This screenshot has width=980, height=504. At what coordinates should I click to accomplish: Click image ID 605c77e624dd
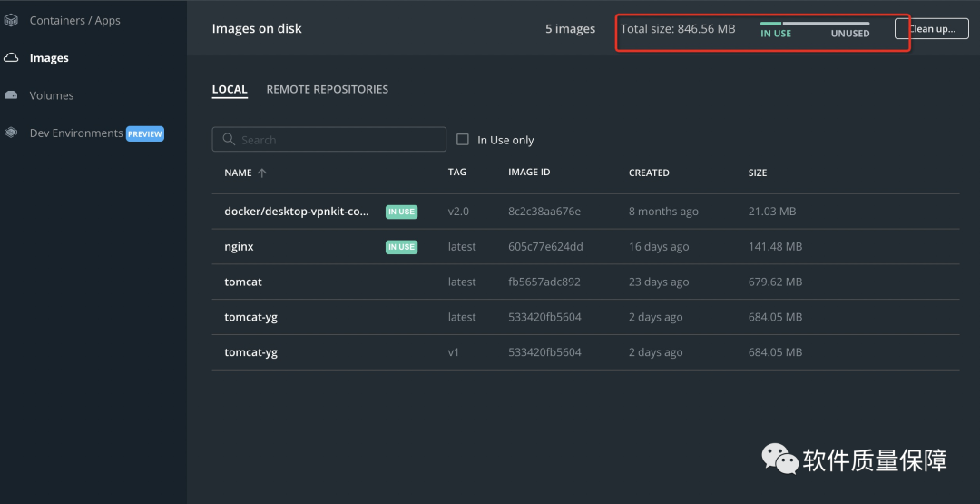tap(545, 247)
